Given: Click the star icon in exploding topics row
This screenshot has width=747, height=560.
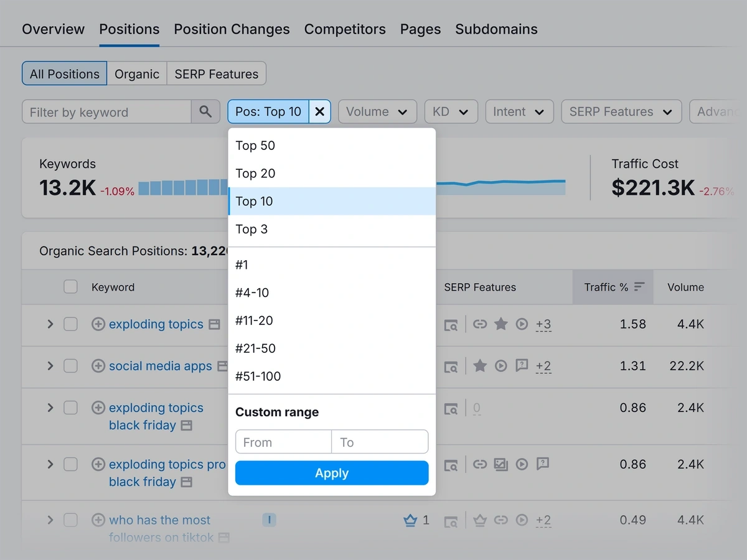Looking at the screenshot, I should pos(501,324).
